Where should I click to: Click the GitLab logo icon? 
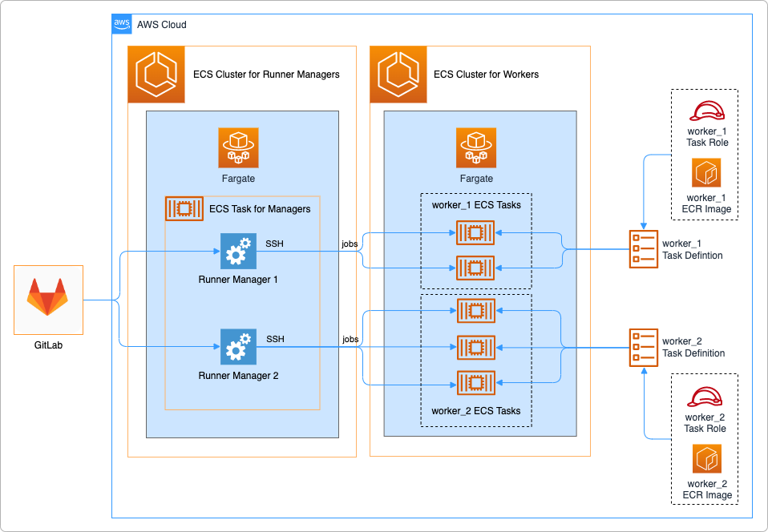tap(48, 300)
